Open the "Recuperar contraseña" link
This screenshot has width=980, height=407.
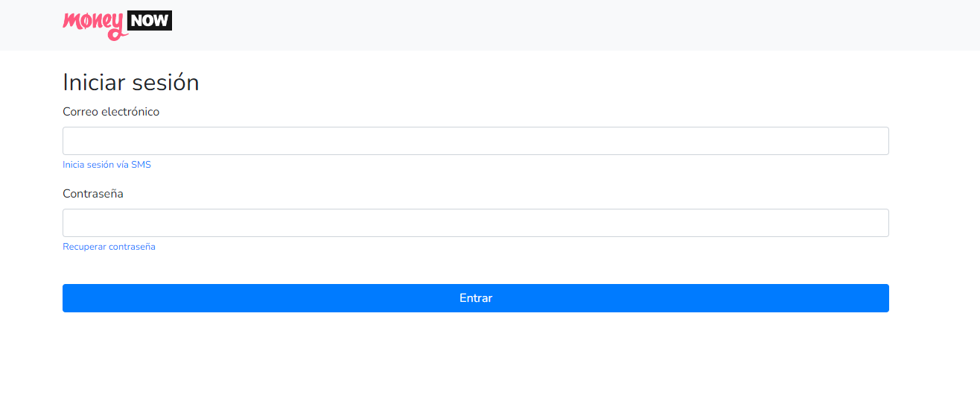[x=109, y=247]
